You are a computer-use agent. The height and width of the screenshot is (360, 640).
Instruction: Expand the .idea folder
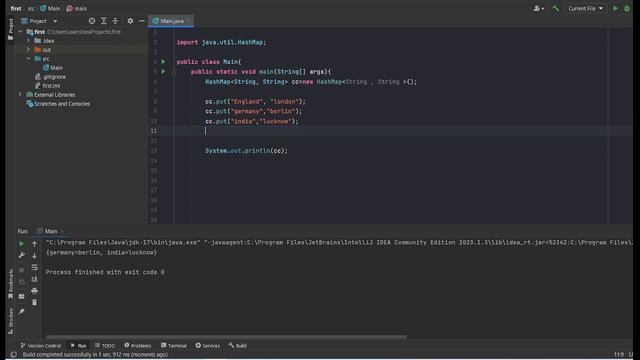[x=28, y=41]
